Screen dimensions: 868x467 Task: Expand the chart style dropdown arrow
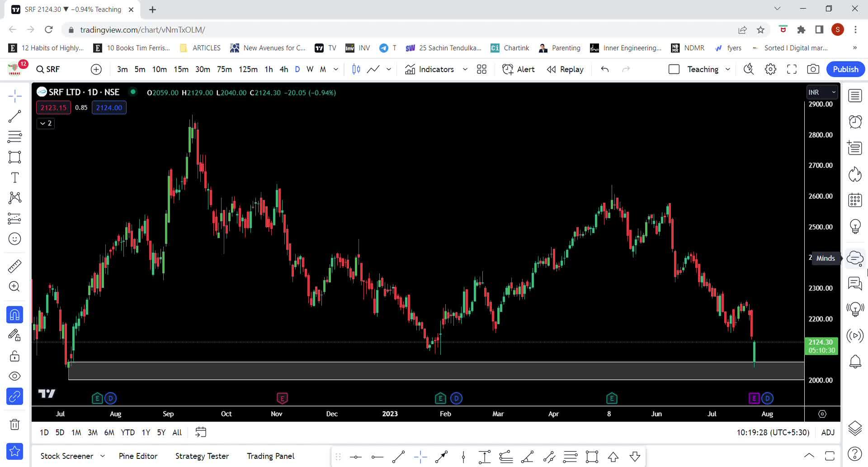click(389, 69)
